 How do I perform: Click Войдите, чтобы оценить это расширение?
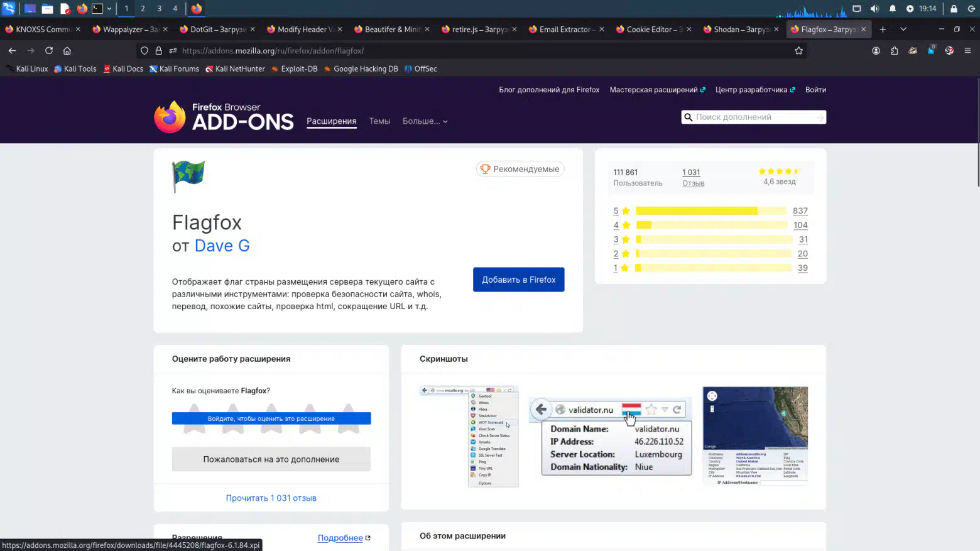[x=271, y=418]
